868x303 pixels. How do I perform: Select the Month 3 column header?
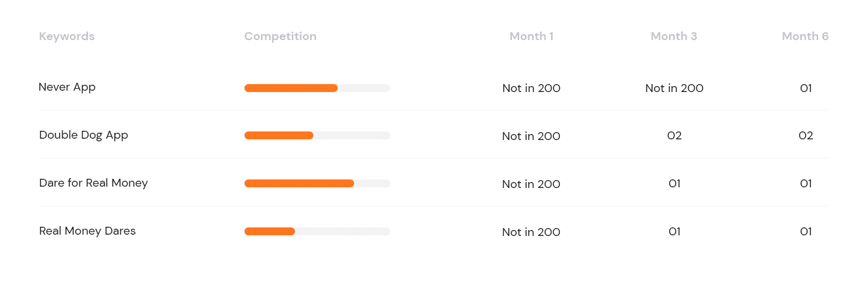coord(674,36)
